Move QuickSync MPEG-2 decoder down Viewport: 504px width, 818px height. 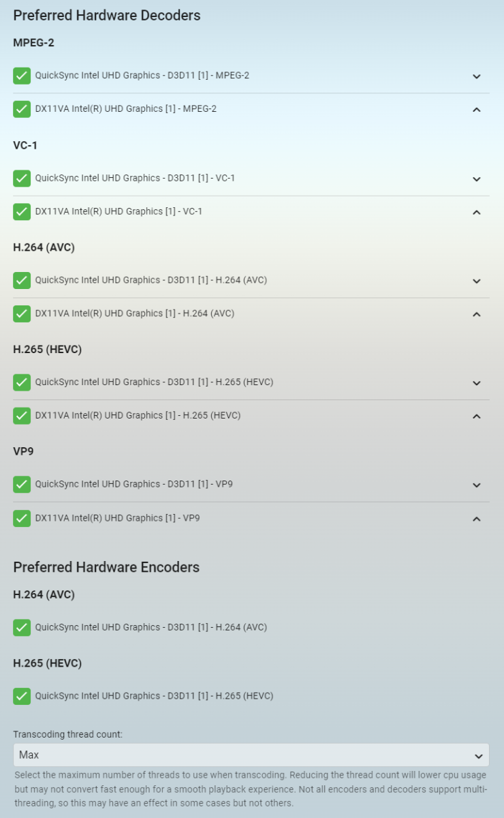pyautogui.click(x=477, y=76)
